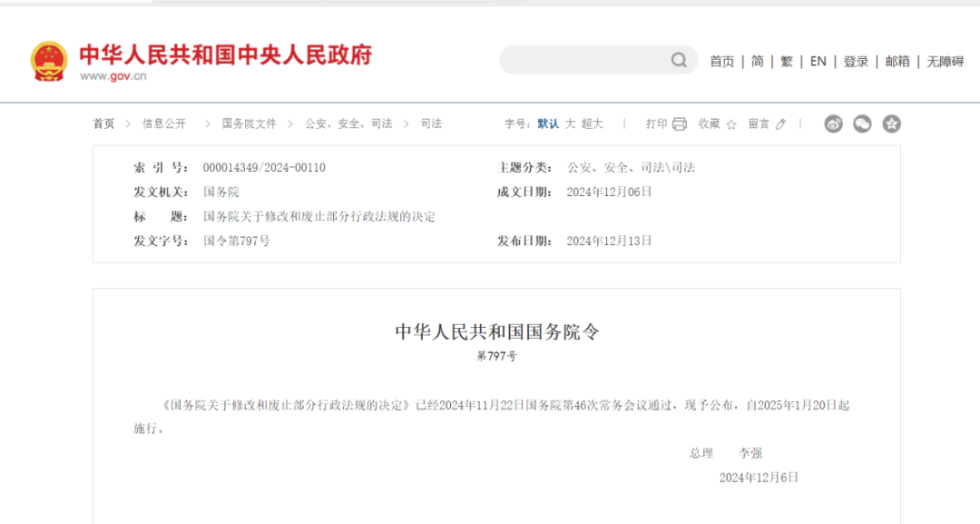
Task: Select 超大 font size
Action: click(x=593, y=124)
